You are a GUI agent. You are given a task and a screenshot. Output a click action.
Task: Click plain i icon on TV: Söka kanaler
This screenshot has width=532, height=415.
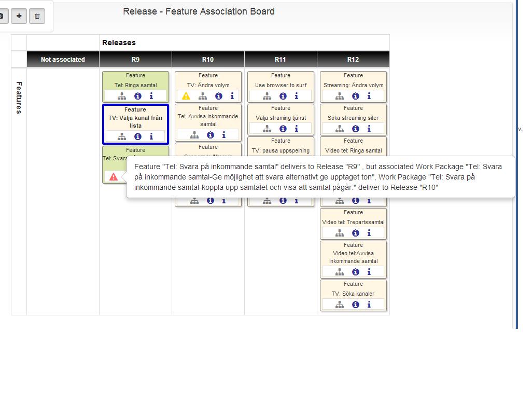tap(369, 305)
